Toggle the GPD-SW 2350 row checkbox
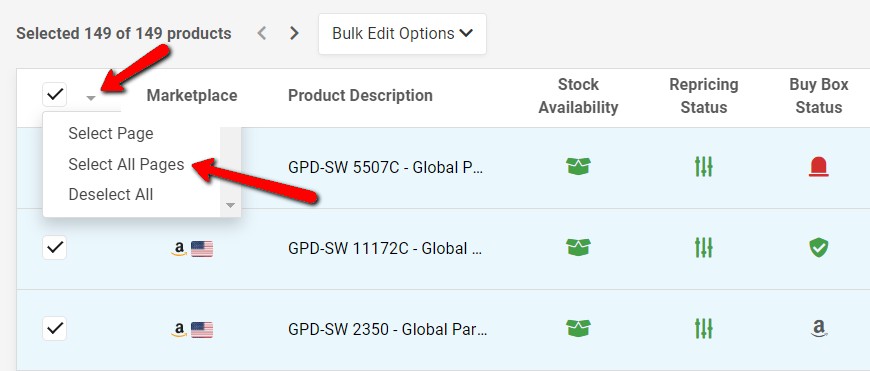 [54, 329]
